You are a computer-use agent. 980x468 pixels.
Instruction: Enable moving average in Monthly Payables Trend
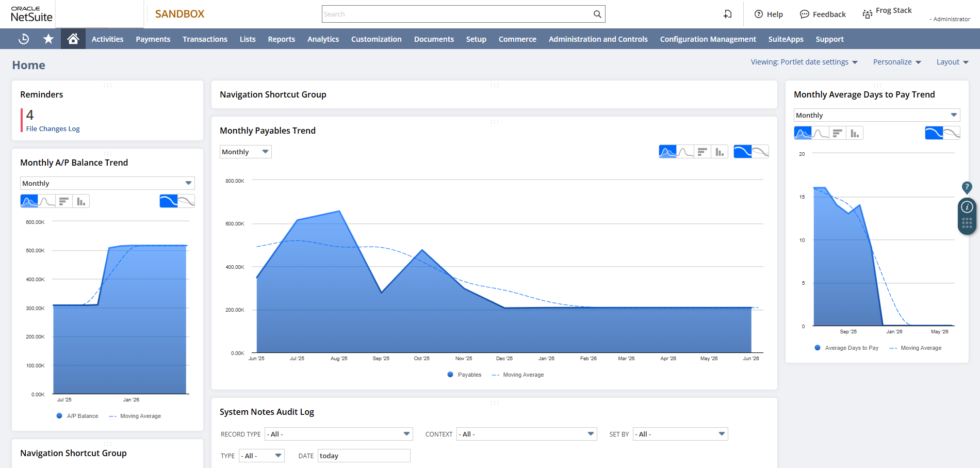click(743, 151)
